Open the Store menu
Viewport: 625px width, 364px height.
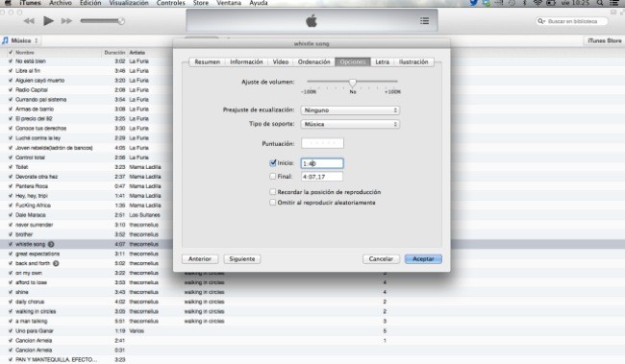pyautogui.click(x=201, y=3)
